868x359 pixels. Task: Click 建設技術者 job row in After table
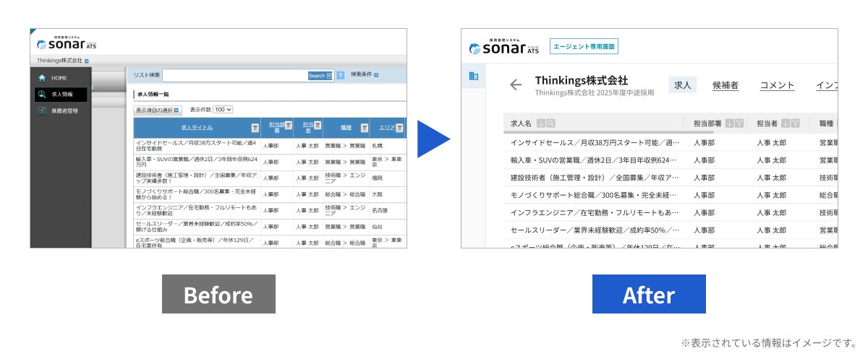click(x=671, y=177)
